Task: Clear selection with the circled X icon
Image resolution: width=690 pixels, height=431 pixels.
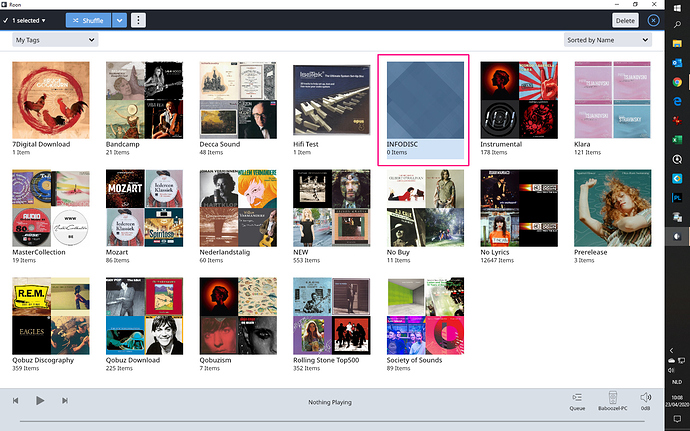Action: 653,20
